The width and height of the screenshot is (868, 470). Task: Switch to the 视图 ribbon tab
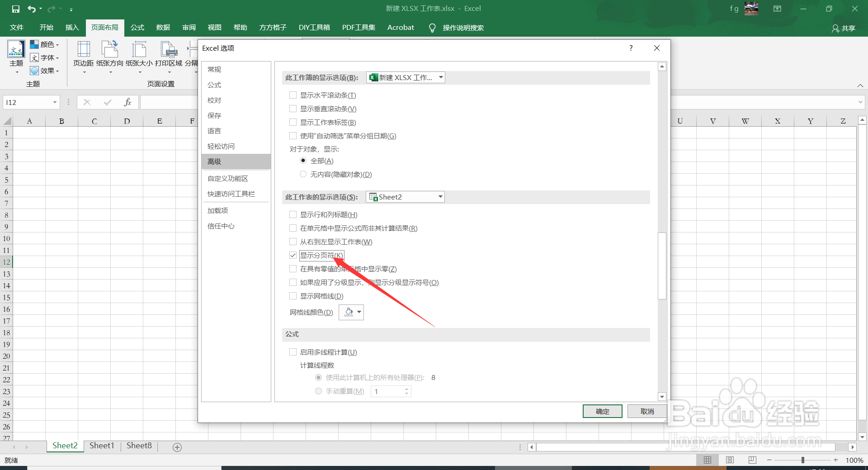click(214, 27)
